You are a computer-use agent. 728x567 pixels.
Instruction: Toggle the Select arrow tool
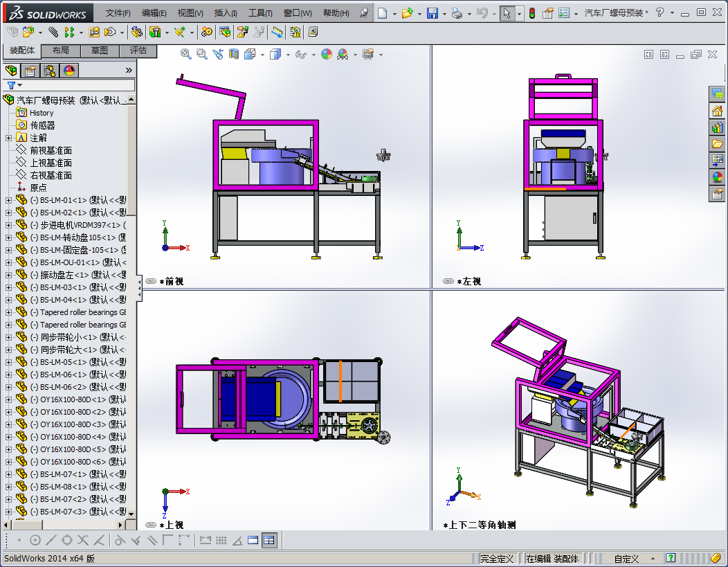(507, 13)
